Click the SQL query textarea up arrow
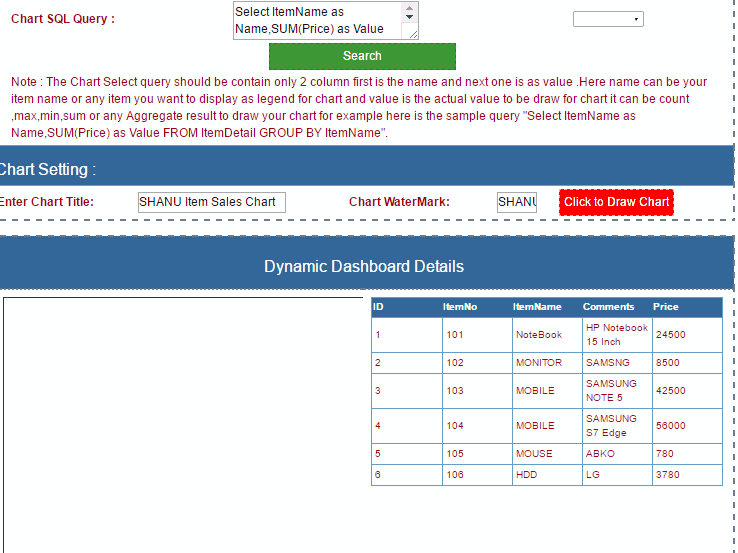 coord(409,8)
